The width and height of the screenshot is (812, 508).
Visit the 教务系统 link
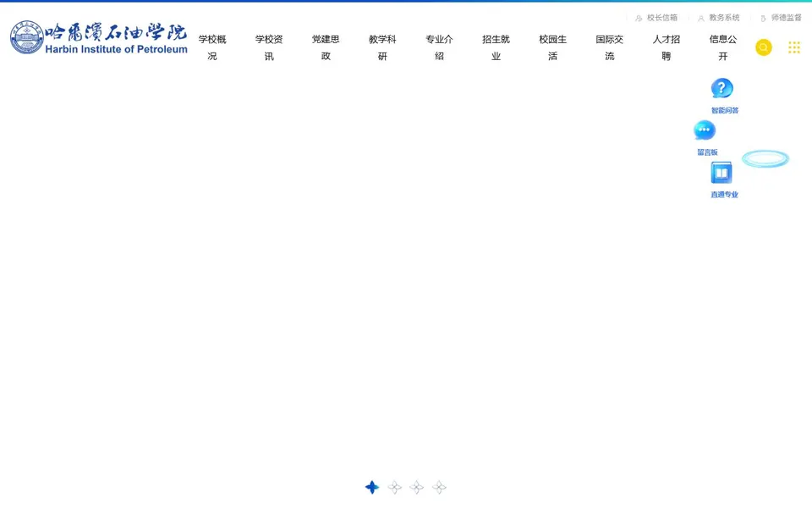[x=719, y=18]
